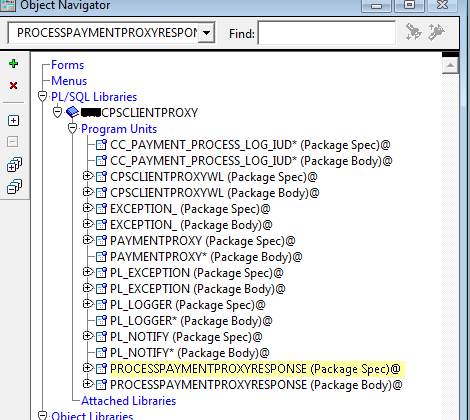Click the Expand All toolbar icon
The width and height of the screenshot is (470, 420).
14,164
